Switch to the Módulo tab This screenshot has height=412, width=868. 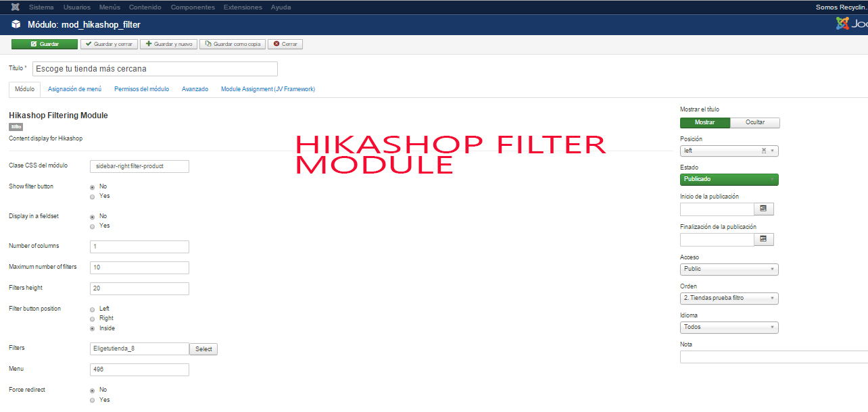(x=24, y=89)
